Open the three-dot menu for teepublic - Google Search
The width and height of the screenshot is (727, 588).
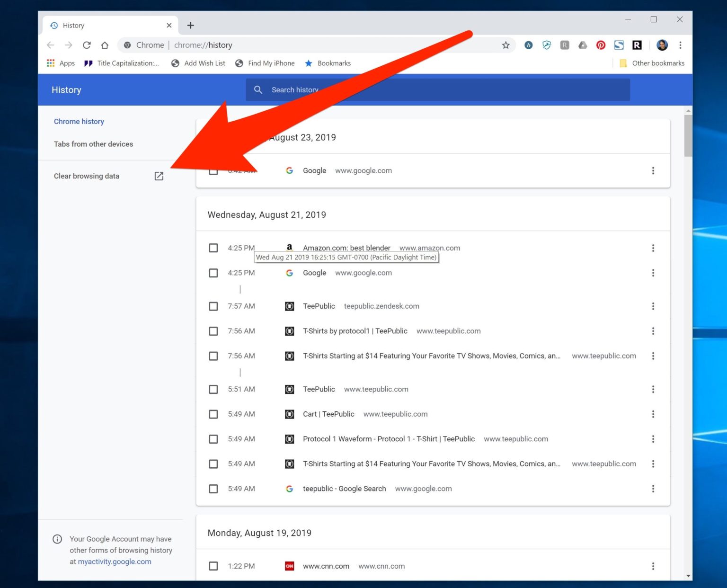coord(653,489)
